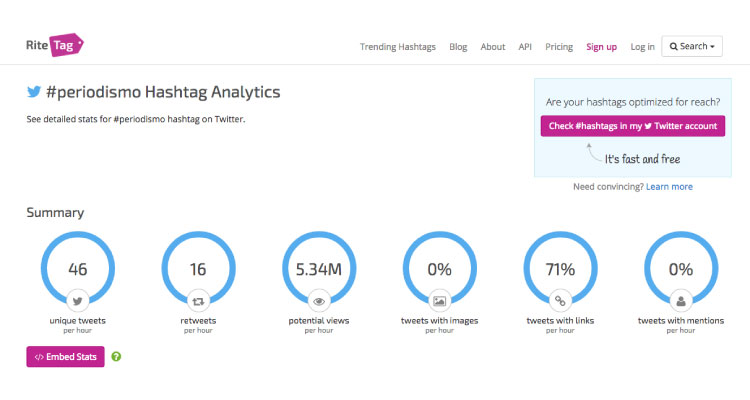Expand the Search dropdown
The width and height of the screenshot is (750, 400).
[x=692, y=46]
